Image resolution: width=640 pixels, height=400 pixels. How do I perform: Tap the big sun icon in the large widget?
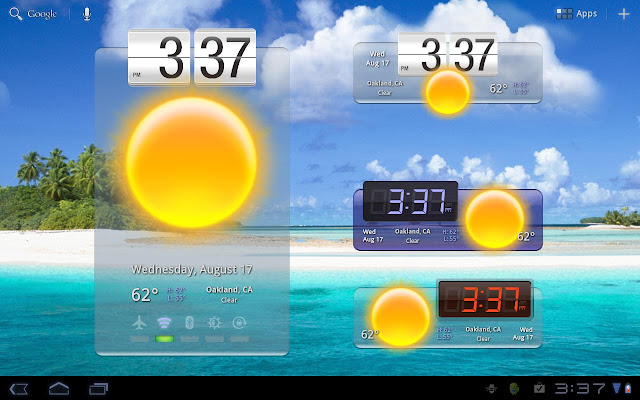click(191, 162)
